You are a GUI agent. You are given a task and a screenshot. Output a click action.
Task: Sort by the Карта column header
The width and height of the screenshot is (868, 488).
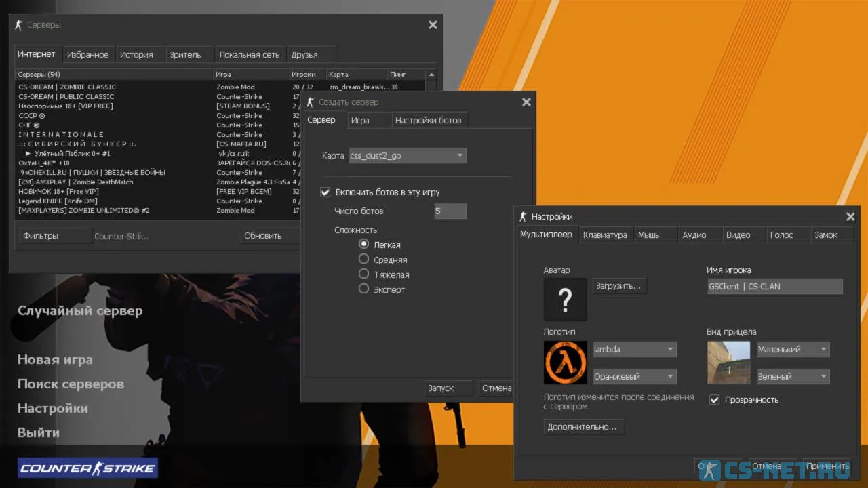pyautogui.click(x=357, y=75)
